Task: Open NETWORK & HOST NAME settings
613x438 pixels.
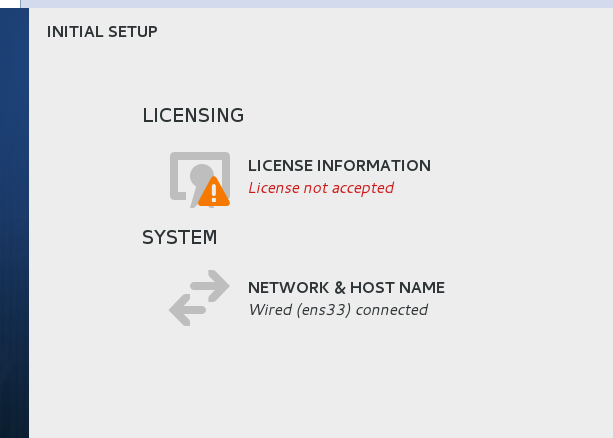Action: click(x=346, y=288)
